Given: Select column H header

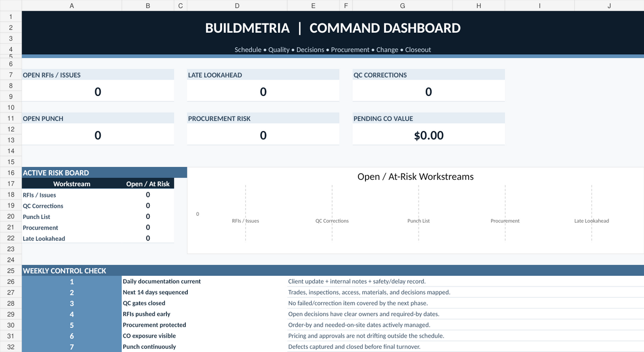Looking at the screenshot, I should pyautogui.click(x=479, y=5).
